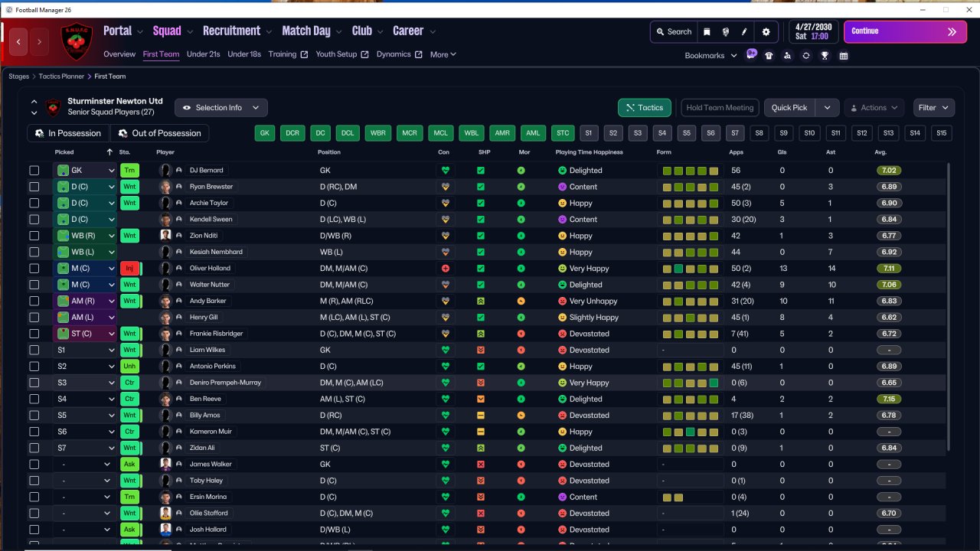Open the Quick Pick dropdown arrow

[828, 108]
